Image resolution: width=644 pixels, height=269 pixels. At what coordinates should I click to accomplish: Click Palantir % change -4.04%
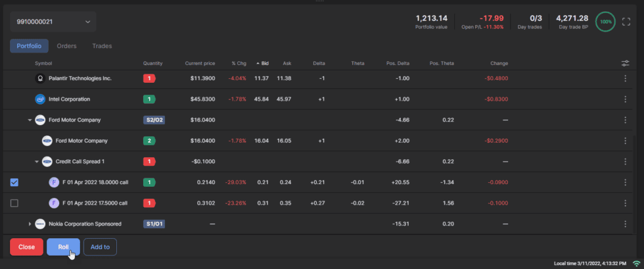point(237,78)
